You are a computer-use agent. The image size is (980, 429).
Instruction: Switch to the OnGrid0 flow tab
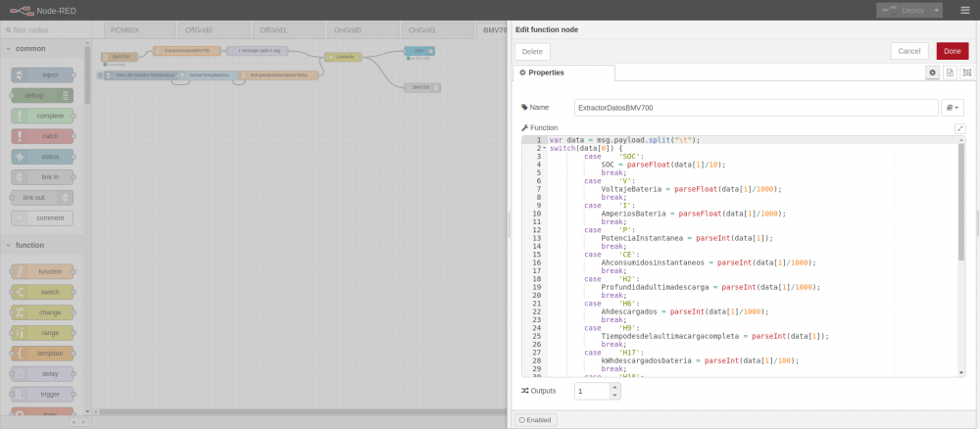(363, 30)
